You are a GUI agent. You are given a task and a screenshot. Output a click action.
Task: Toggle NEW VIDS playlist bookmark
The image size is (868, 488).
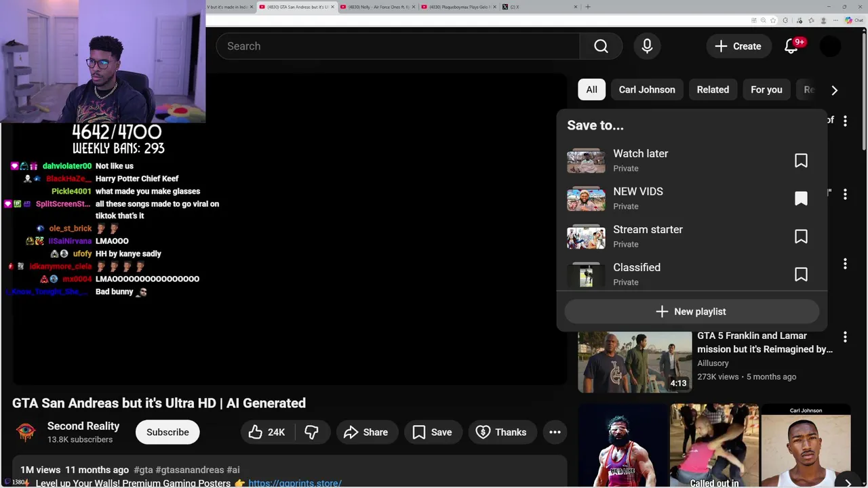point(801,199)
